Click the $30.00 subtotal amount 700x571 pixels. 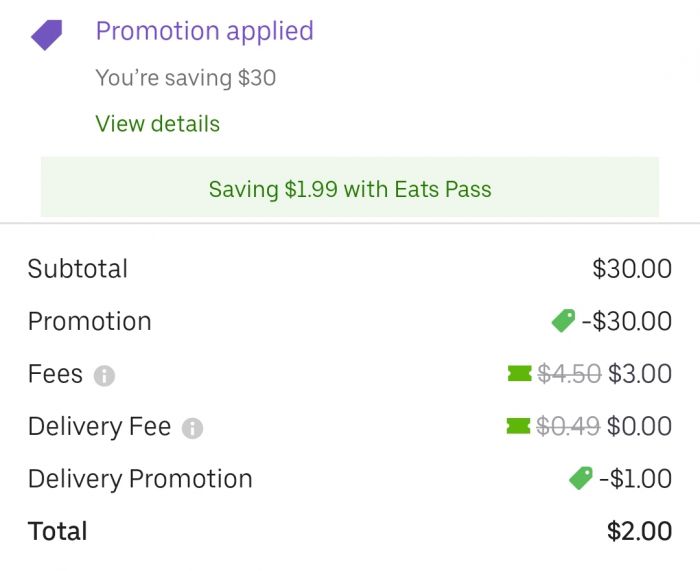click(x=632, y=269)
